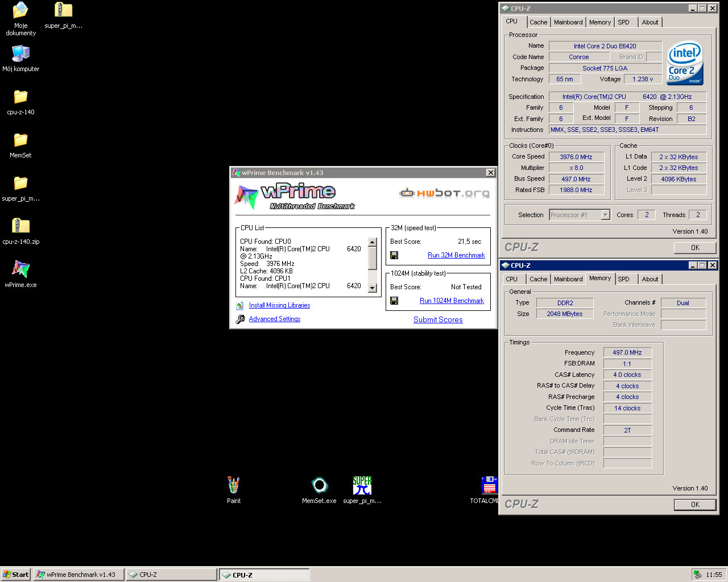
Task: Click the Core Speed value 3976.0 MHz
Action: [x=576, y=157]
